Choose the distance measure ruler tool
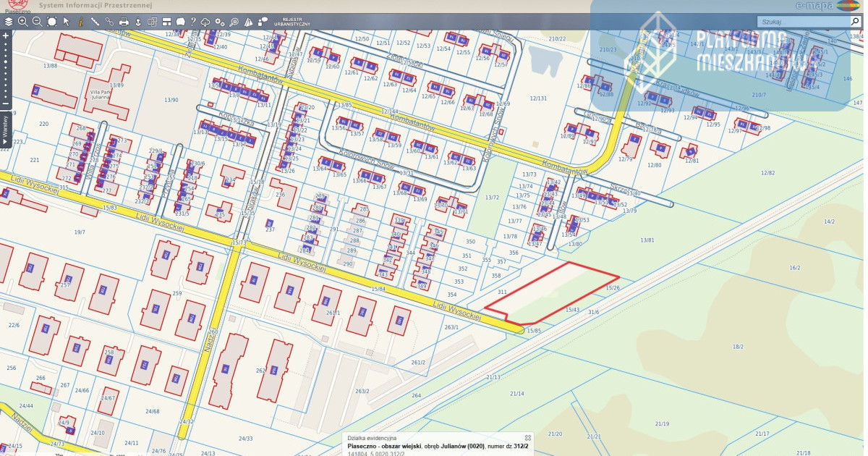 point(95,22)
